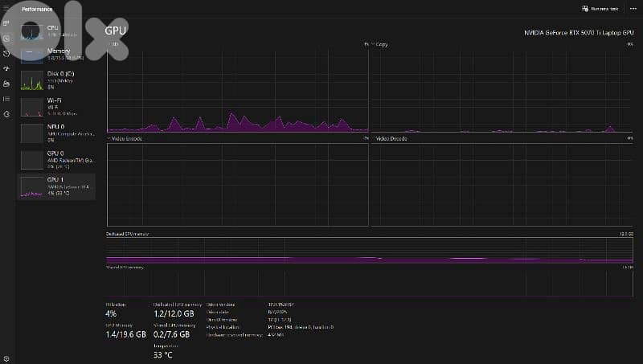The image size is (643, 364).
Task: Go to the Users page icon
Action: [x=7, y=84]
